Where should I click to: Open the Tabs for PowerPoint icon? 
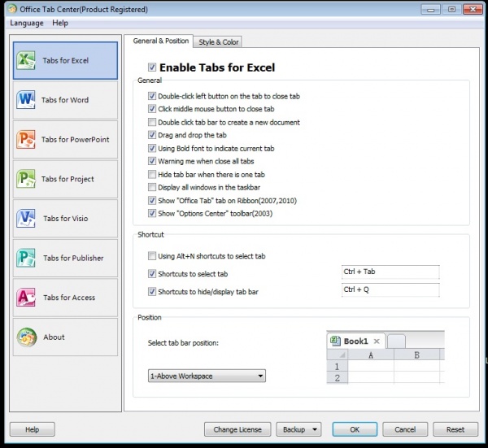tap(26, 139)
